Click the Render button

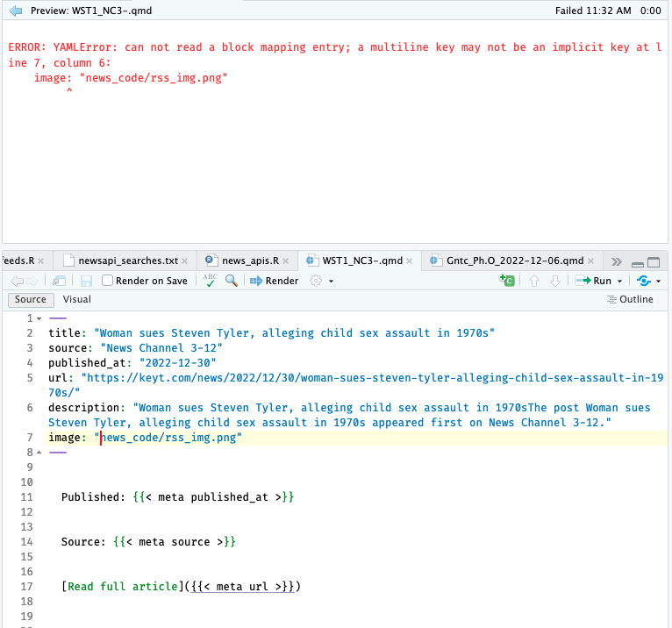pyautogui.click(x=274, y=281)
